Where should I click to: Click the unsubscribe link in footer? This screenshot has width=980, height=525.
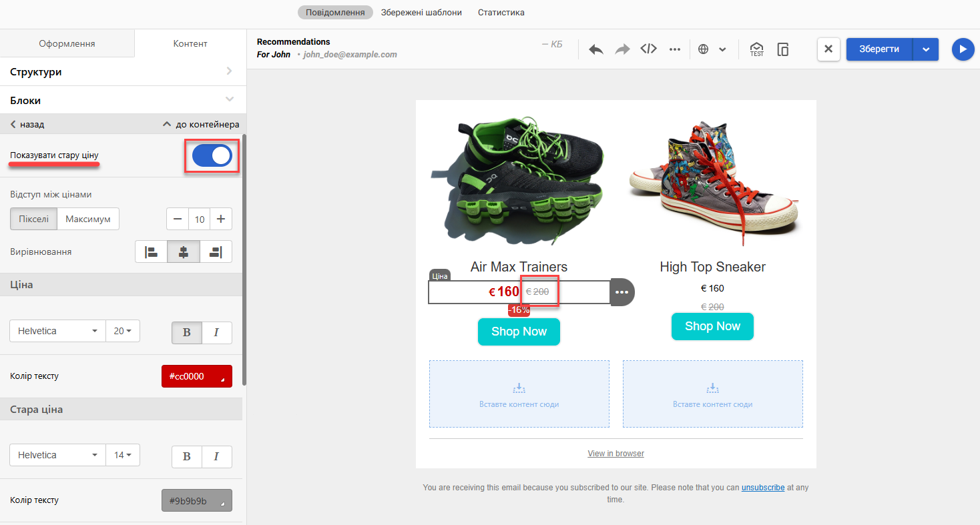click(x=763, y=488)
